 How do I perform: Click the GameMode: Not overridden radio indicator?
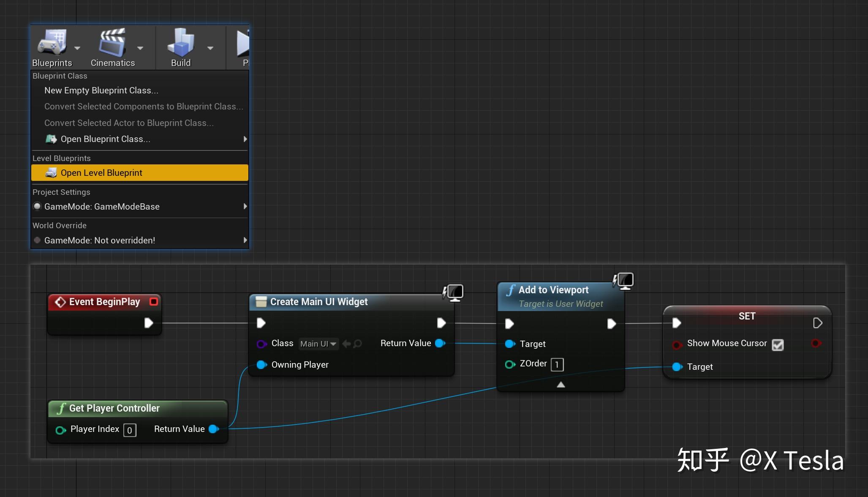(37, 240)
